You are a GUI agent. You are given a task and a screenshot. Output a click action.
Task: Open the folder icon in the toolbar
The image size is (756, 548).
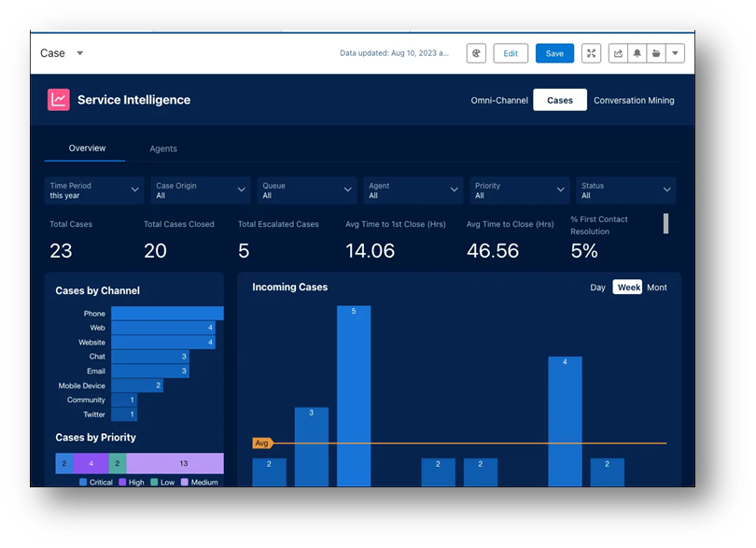click(655, 53)
